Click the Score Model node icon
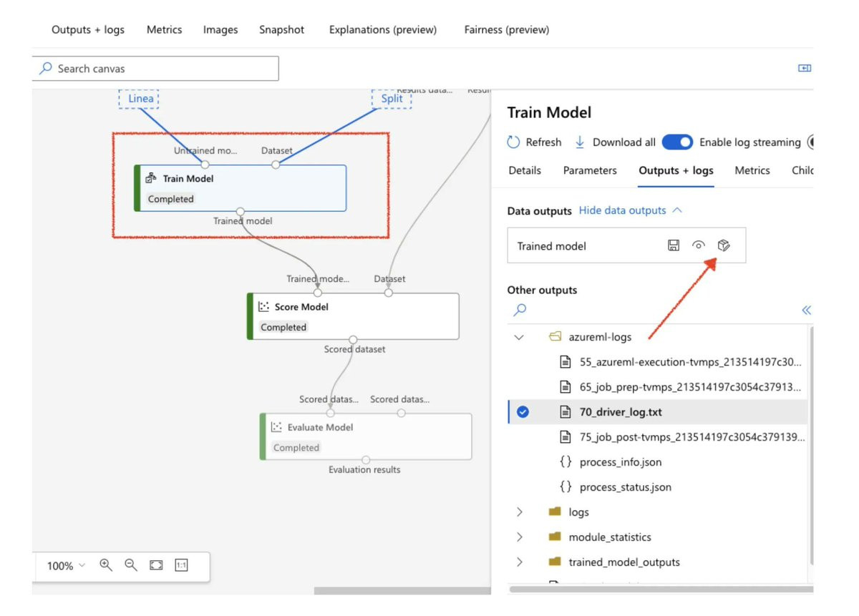Image resolution: width=859 pixels, height=616 pixels. 264,306
